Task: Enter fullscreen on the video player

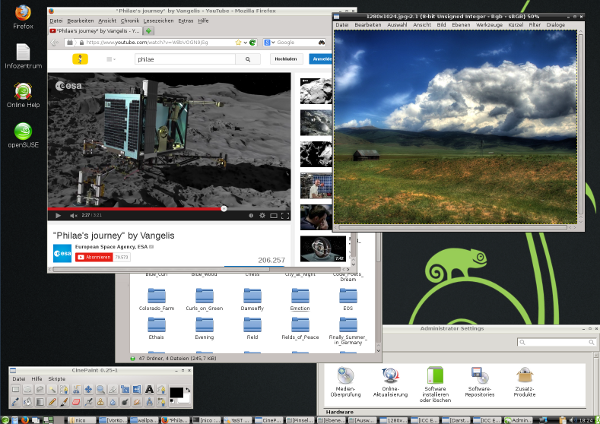Action: (285, 215)
